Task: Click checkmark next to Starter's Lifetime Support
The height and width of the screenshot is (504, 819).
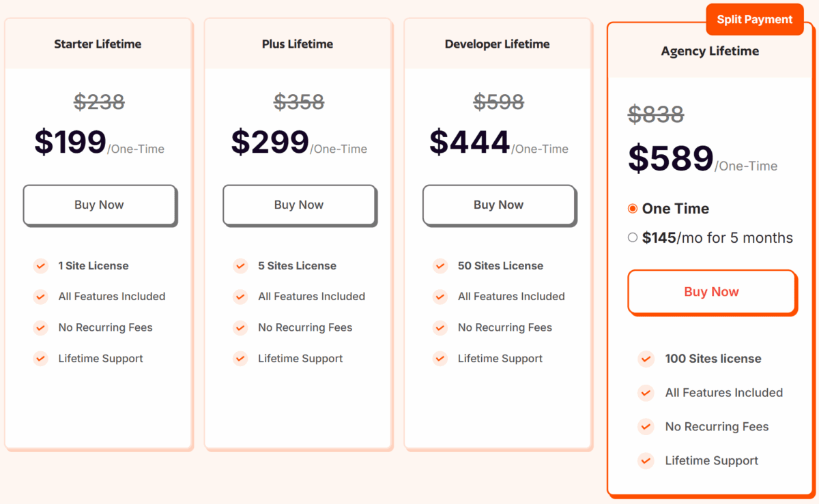Action: tap(40, 358)
